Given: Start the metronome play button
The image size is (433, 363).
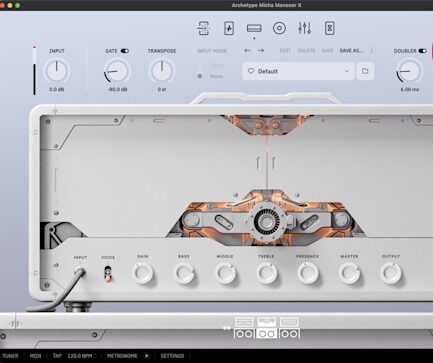Looking at the screenshot, I should tap(146, 356).
